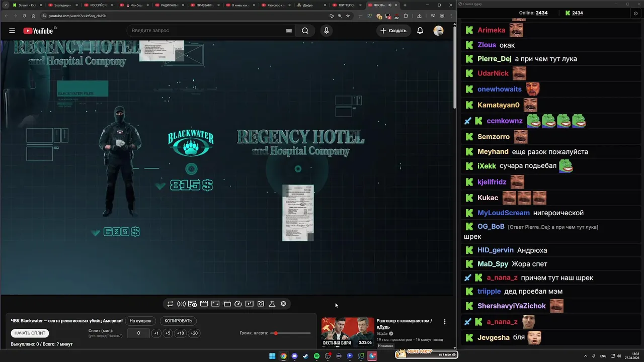
Task: Click the ENG language indicator in tray
Action: pyautogui.click(x=603, y=356)
